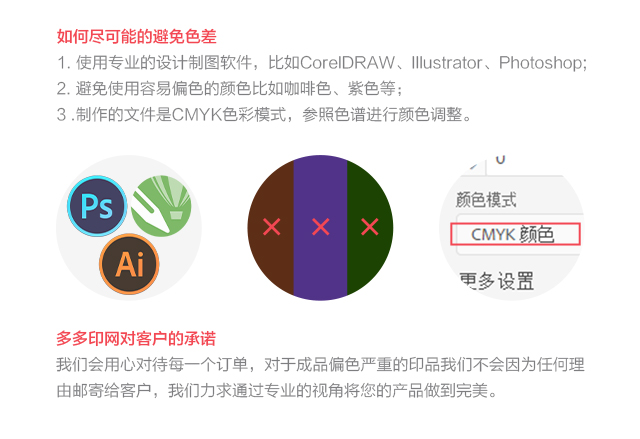
Task: Click the line about 咖啡色 and 紫色
Action: point(230,89)
